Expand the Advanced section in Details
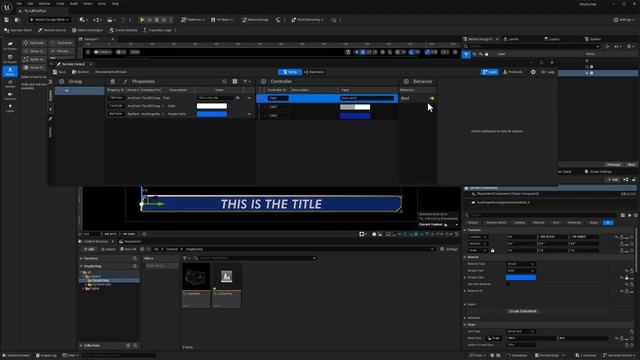Image resolution: width=640 pixels, height=360 pixels. click(465, 318)
